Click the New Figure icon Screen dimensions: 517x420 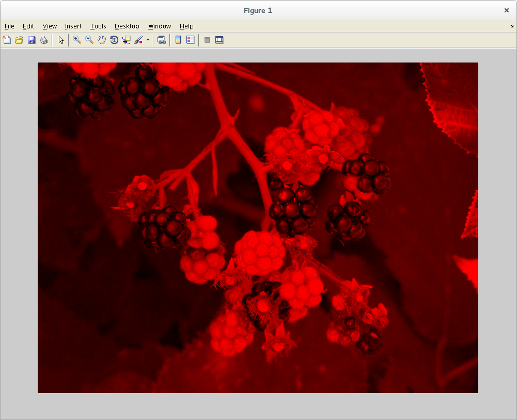point(7,40)
